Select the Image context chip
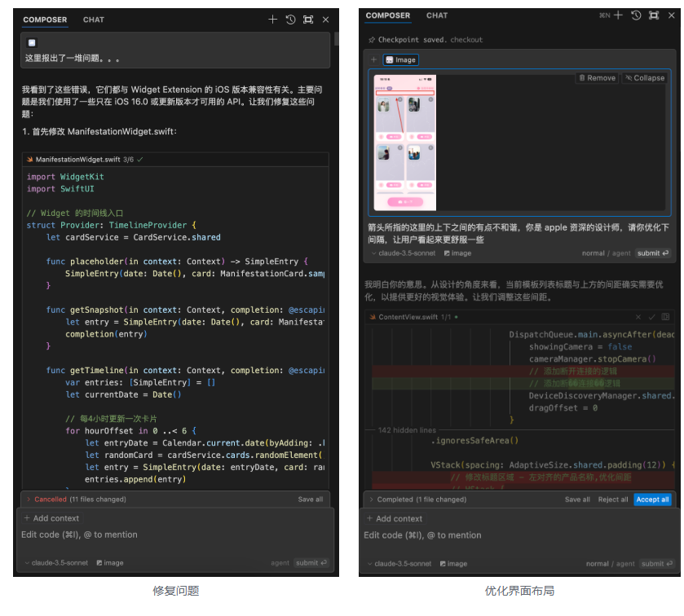684x616 pixels. click(x=400, y=59)
